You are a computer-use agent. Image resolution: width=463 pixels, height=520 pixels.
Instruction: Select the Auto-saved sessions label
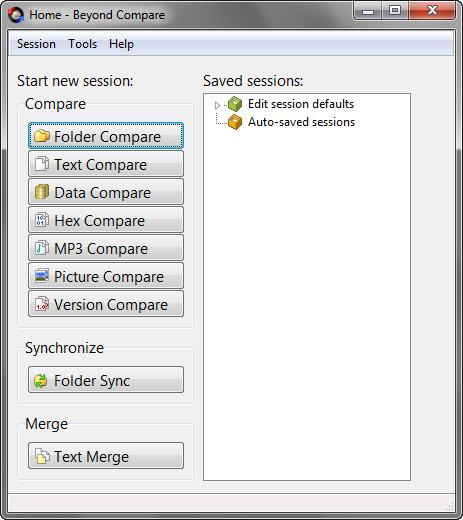point(301,122)
